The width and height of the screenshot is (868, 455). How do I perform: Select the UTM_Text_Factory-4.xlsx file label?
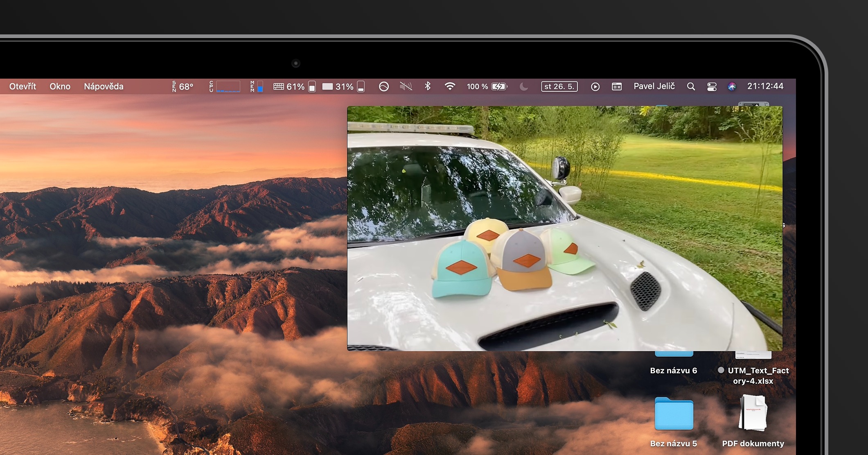(753, 376)
